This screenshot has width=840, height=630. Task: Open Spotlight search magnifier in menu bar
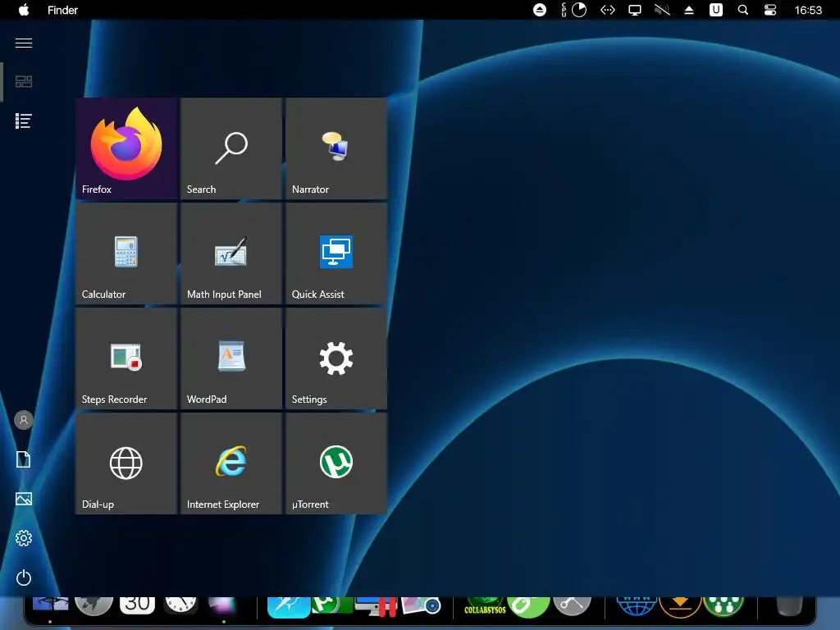743,10
